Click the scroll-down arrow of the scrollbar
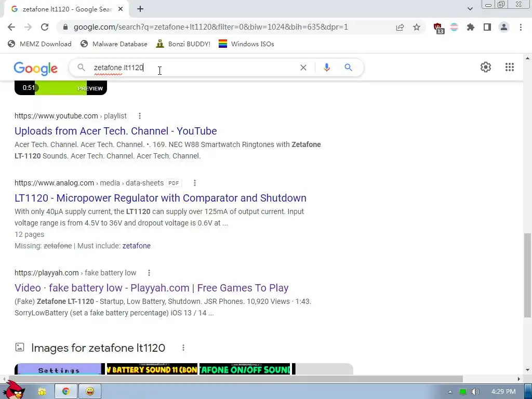 coord(527,370)
